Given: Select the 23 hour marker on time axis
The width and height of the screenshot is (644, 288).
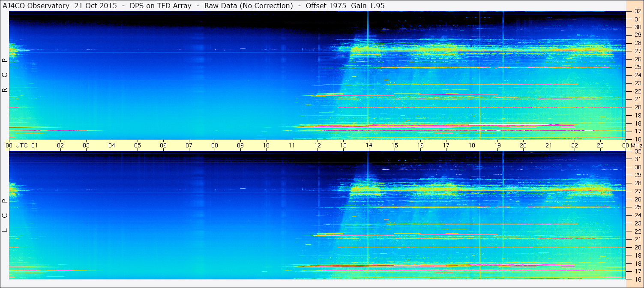Looking at the screenshot, I should click(600, 145).
